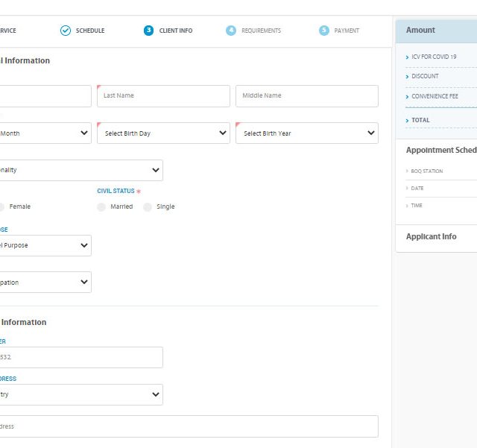Click the Schedule step checkmark icon

pos(66,31)
